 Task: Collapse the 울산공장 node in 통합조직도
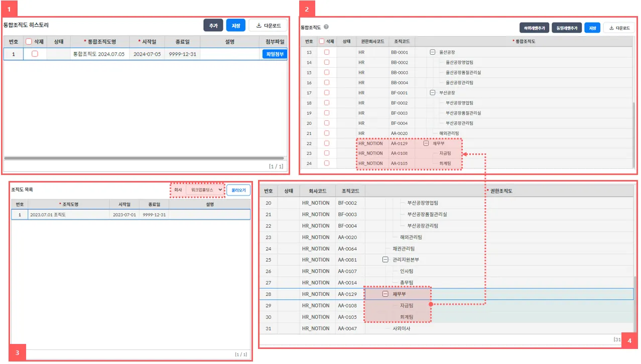[432, 52]
